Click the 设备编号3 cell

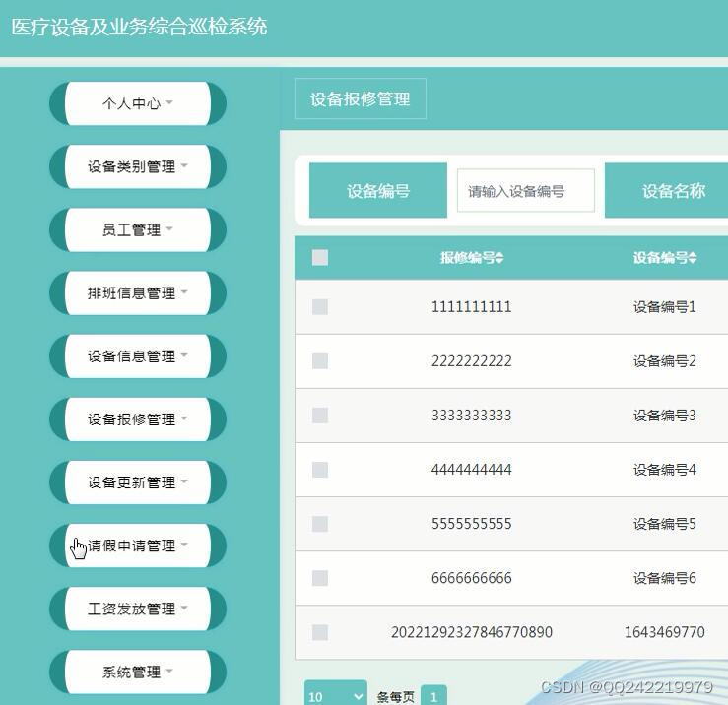tap(664, 416)
